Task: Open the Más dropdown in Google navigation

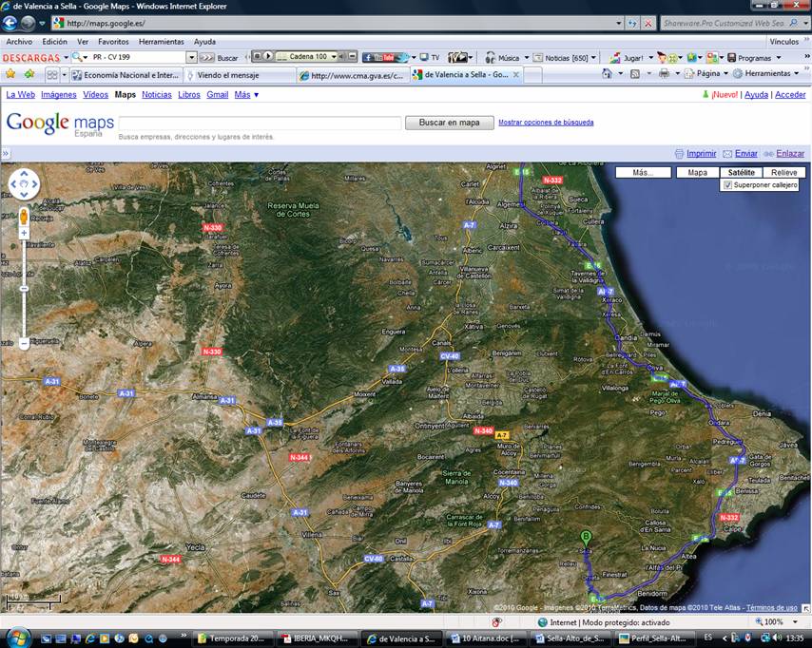Action: click(x=246, y=95)
